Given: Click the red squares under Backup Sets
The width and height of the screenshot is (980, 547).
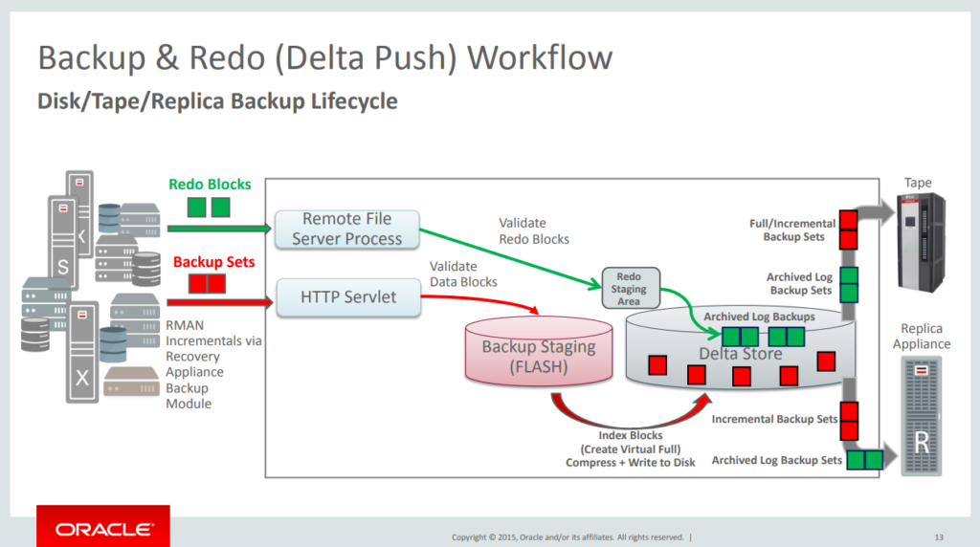Looking at the screenshot, I should click(207, 283).
